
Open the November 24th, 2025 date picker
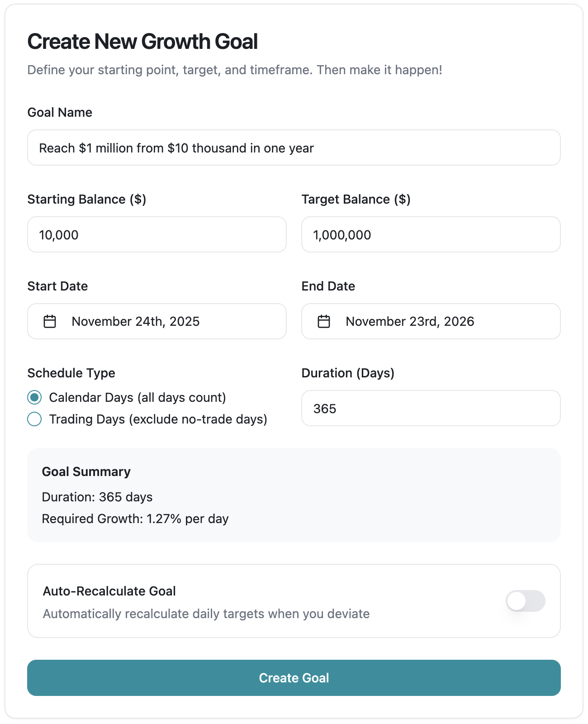tap(156, 322)
